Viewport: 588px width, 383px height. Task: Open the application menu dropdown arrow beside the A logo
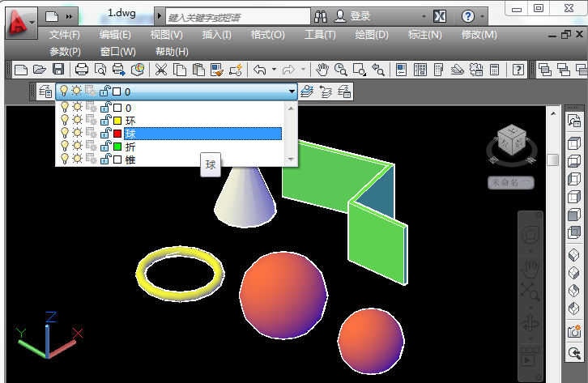tap(32, 23)
